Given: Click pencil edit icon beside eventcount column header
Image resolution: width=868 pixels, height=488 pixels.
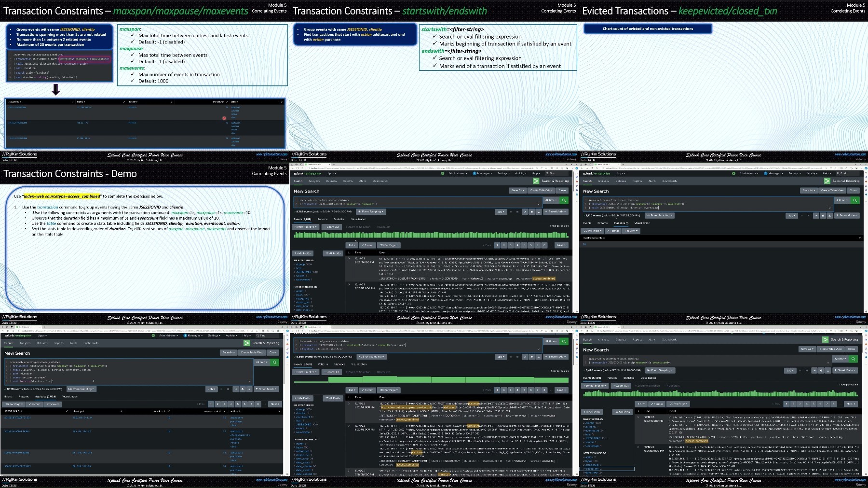Looking at the screenshot, I should 225,411.
